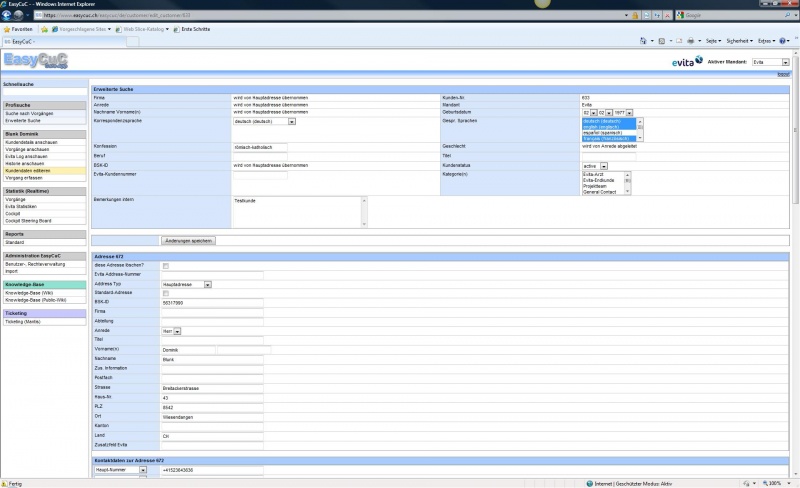Open Evita Log anschauen sidebar link

pos(26,157)
